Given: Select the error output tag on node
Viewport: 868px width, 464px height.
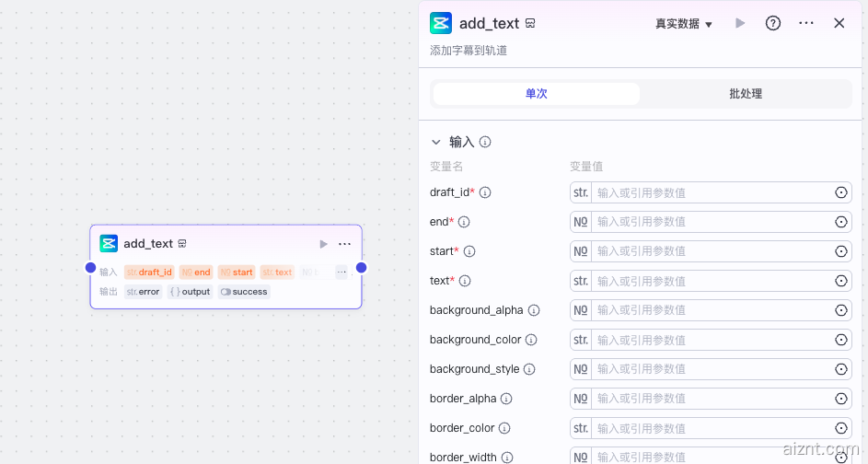Looking at the screenshot, I should 143,292.
